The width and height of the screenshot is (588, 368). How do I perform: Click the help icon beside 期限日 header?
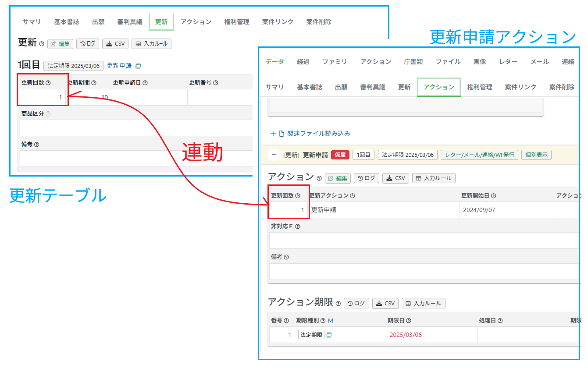(409, 321)
